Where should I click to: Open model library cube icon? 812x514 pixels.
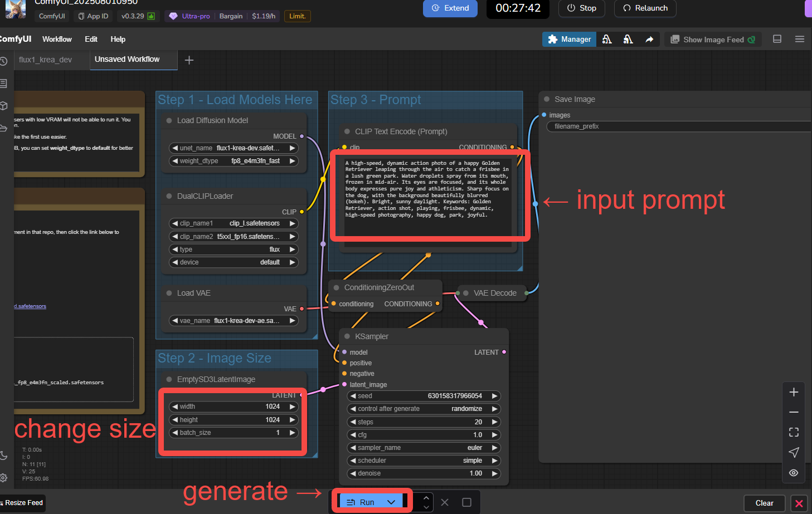[x=3, y=105]
